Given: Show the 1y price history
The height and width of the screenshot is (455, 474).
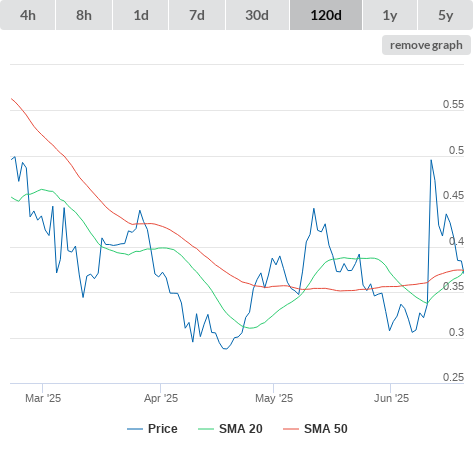Looking at the screenshot, I should 390,15.
